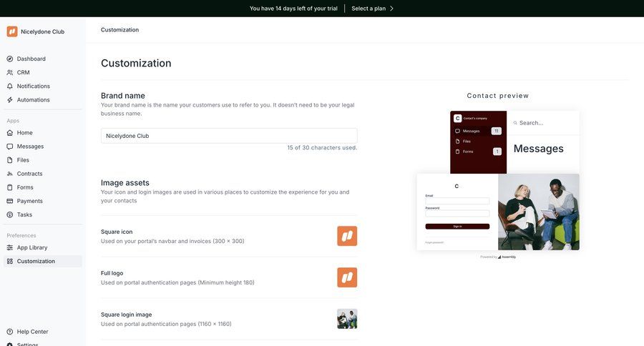Click the Powered by Assembly text
The width and height of the screenshot is (644, 346).
coord(498,257)
